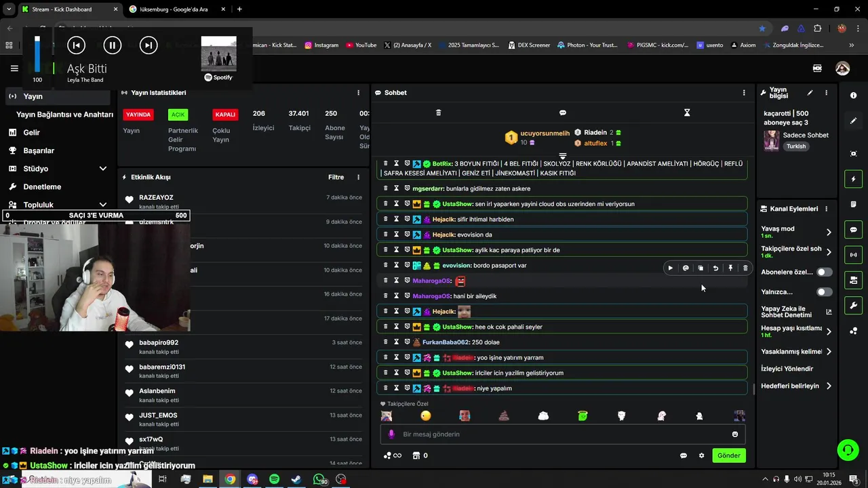Open Gelir in left sidebar

click(31, 133)
